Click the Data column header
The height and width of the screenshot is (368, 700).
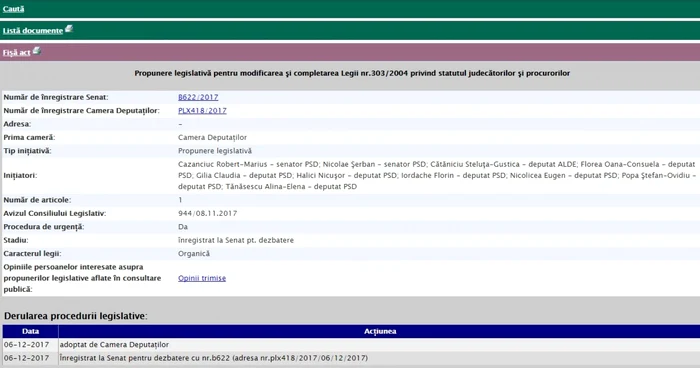pyautogui.click(x=30, y=331)
